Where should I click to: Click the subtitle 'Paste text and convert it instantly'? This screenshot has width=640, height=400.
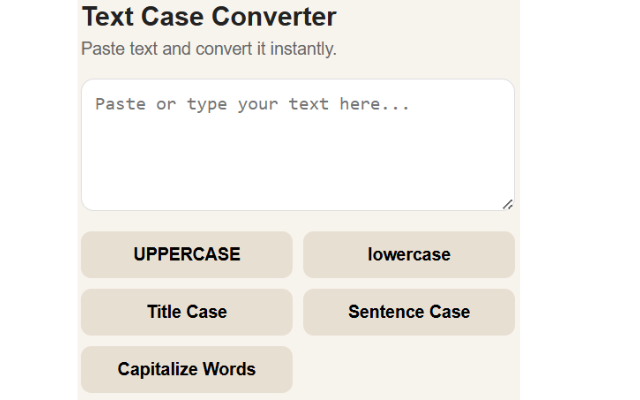[x=209, y=49]
